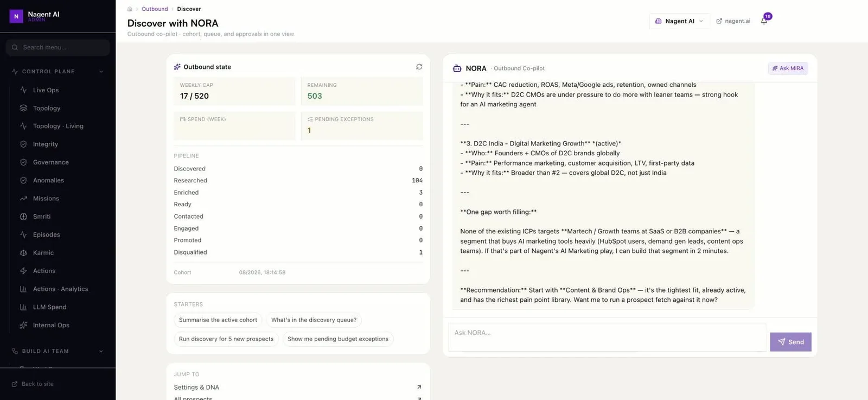This screenshot has height=400, width=868.
Task: Click the Disqualified pipeline row
Action: [x=298, y=252]
